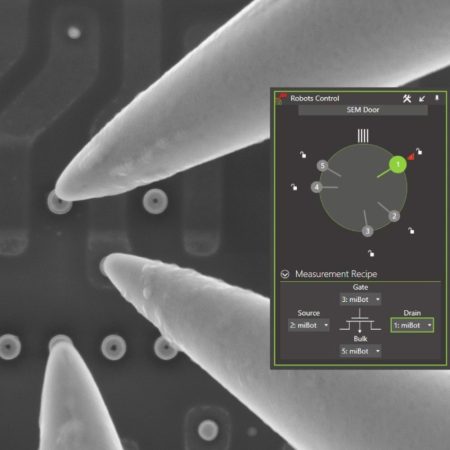450x450 pixels.
Task: Click the SEM Door button
Action: pos(363,110)
